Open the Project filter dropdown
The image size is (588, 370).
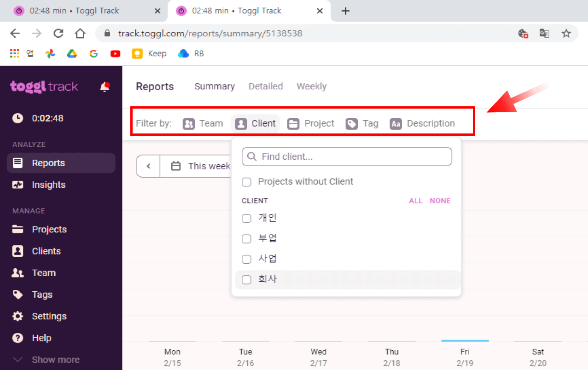coord(311,123)
